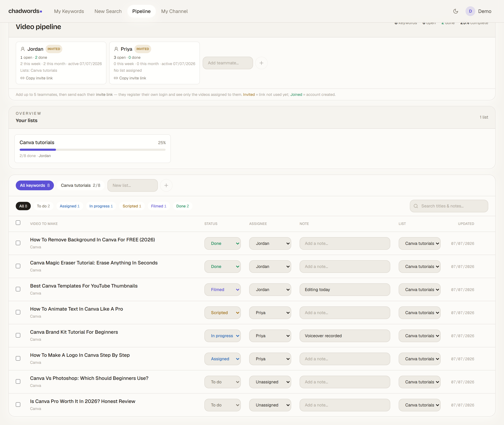Filter by To do 2 status
The width and height of the screenshot is (504, 425).
click(43, 206)
